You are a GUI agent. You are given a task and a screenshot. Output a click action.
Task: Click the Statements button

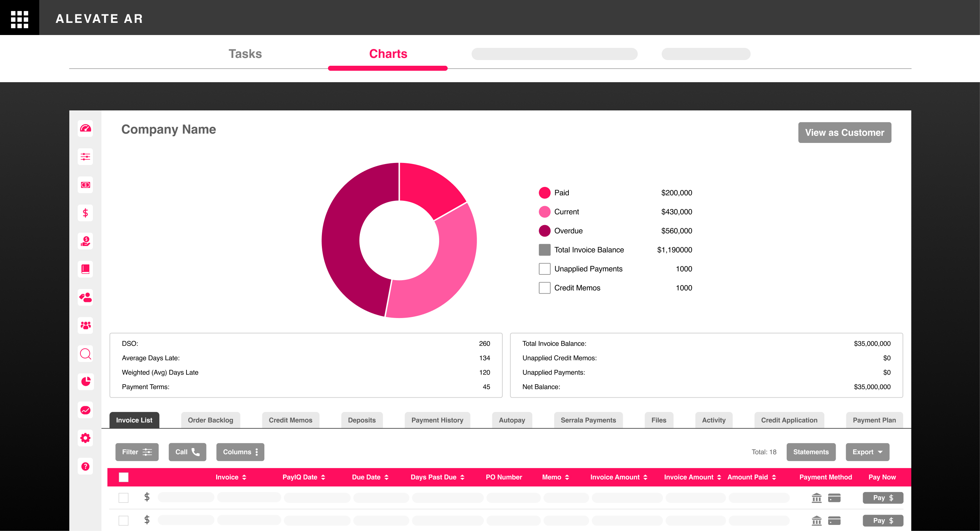click(811, 452)
